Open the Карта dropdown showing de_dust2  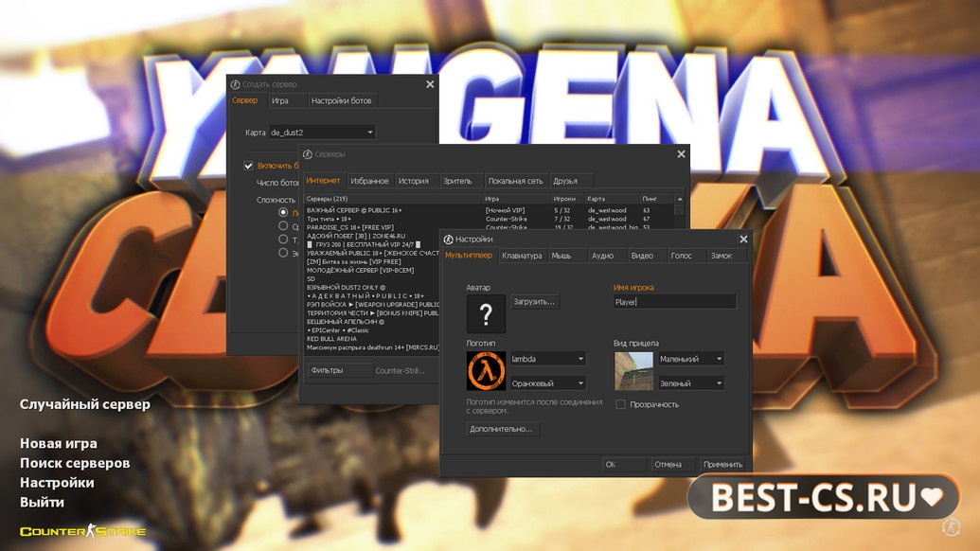pos(322,133)
